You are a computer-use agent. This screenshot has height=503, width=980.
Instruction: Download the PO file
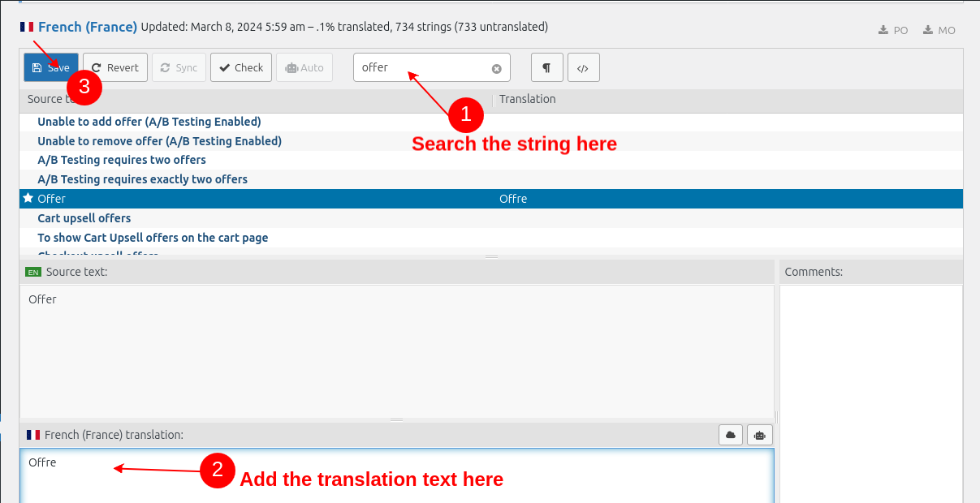coord(893,30)
